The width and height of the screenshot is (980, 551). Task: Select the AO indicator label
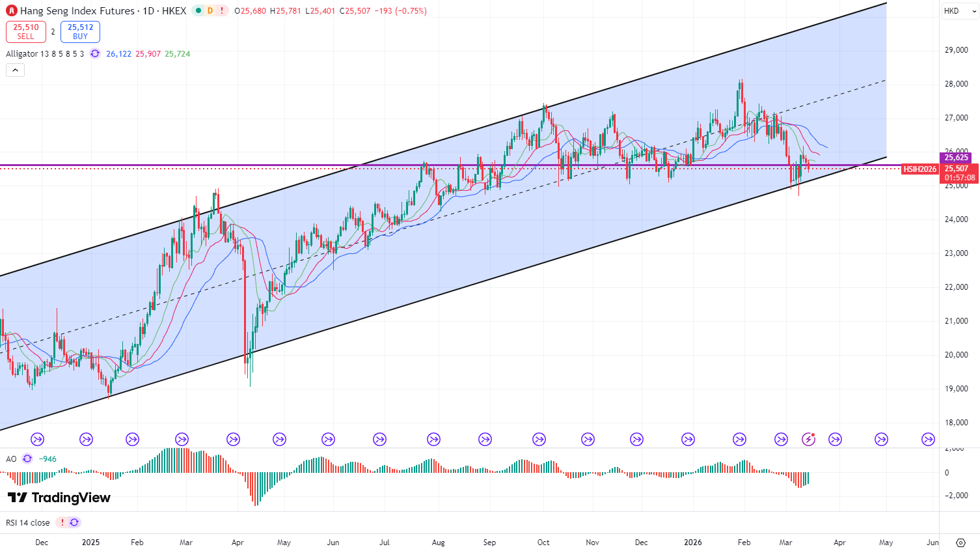coord(11,459)
